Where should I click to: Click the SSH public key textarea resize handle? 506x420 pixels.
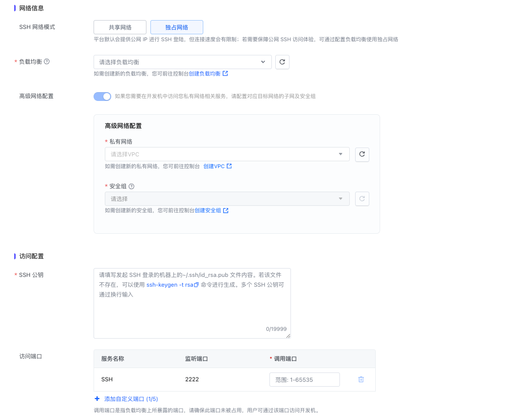coord(288,336)
